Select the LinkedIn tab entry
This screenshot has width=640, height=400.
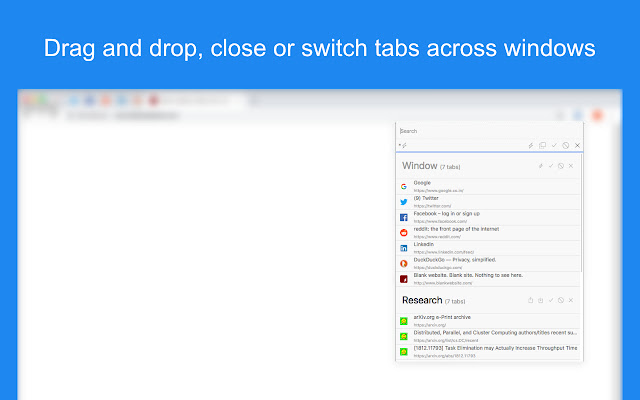click(x=488, y=248)
